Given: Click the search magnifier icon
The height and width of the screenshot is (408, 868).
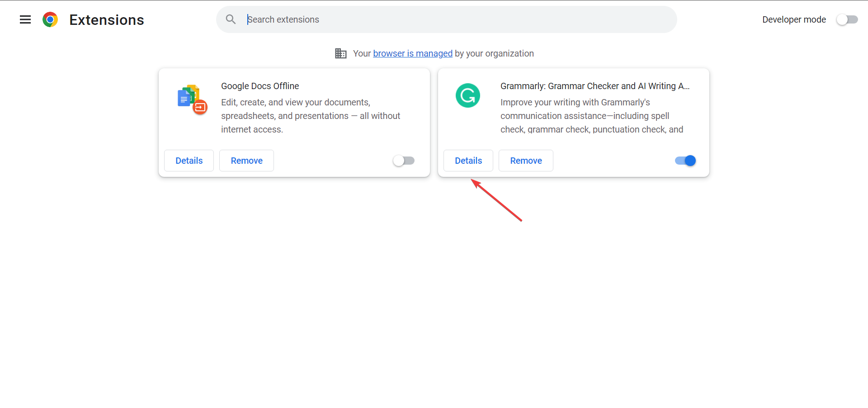Looking at the screenshot, I should (231, 19).
